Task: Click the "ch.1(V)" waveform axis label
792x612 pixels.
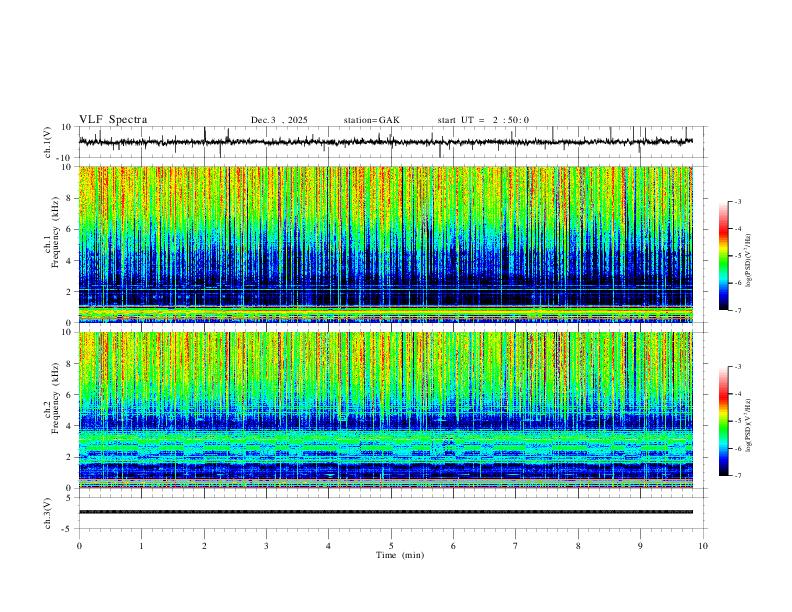Action: [x=48, y=142]
